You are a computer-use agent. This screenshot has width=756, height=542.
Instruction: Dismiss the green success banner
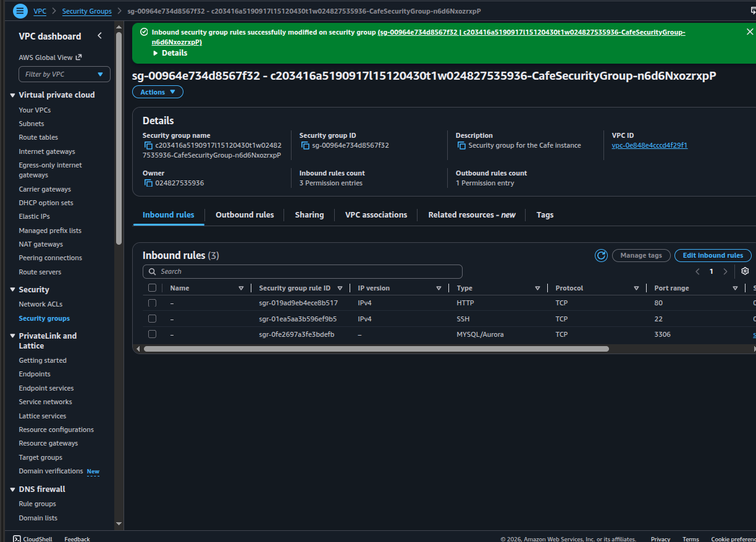point(750,32)
